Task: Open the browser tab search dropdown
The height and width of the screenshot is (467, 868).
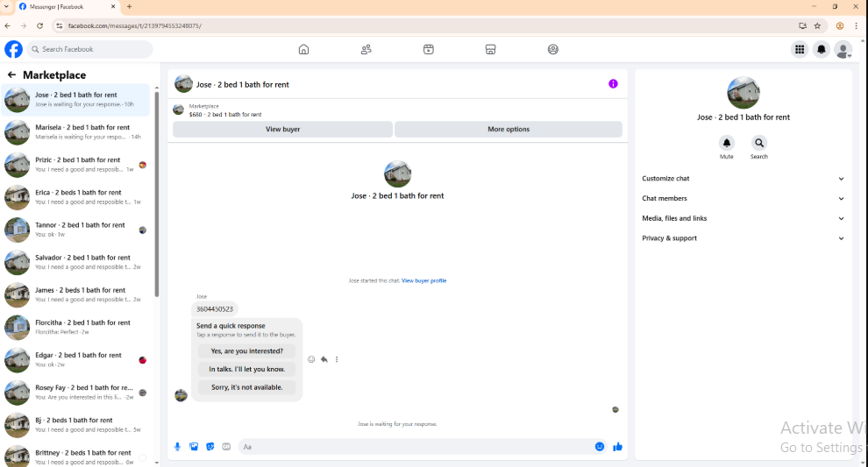Action: tap(6, 7)
